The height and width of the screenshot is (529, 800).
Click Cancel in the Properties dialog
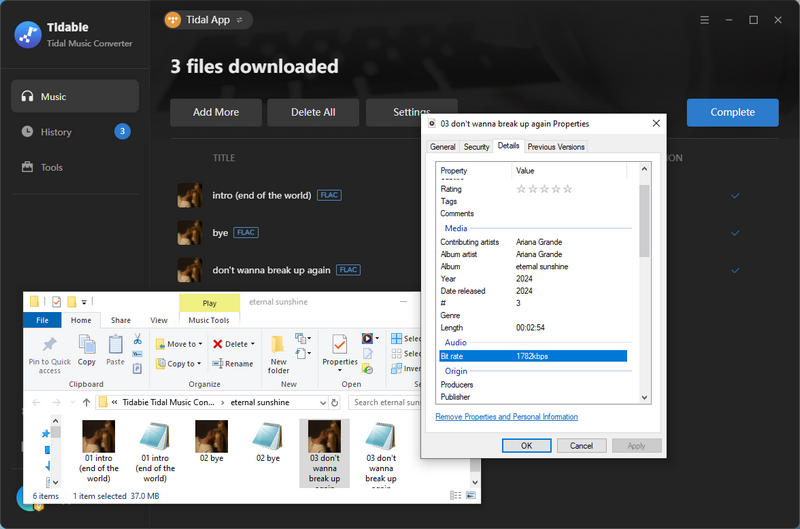581,446
